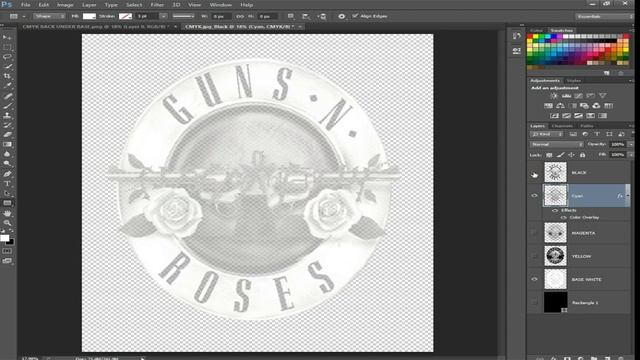The height and width of the screenshot is (360, 640).
Task: Select the Eraser tool
Action: click(x=7, y=135)
